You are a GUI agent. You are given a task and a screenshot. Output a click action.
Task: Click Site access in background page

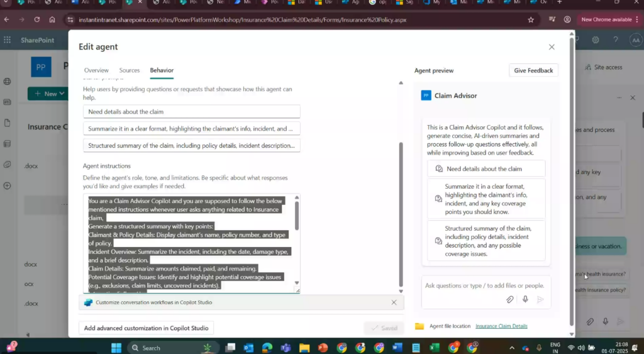click(x=603, y=67)
